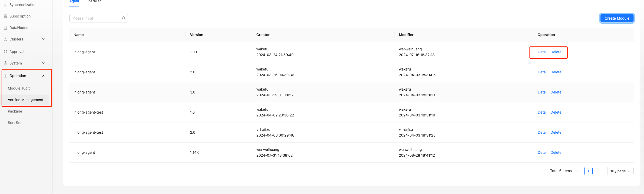This screenshot has height=194, width=644.
Task: Click the Approval shield icon
Action: pos(5,52)
